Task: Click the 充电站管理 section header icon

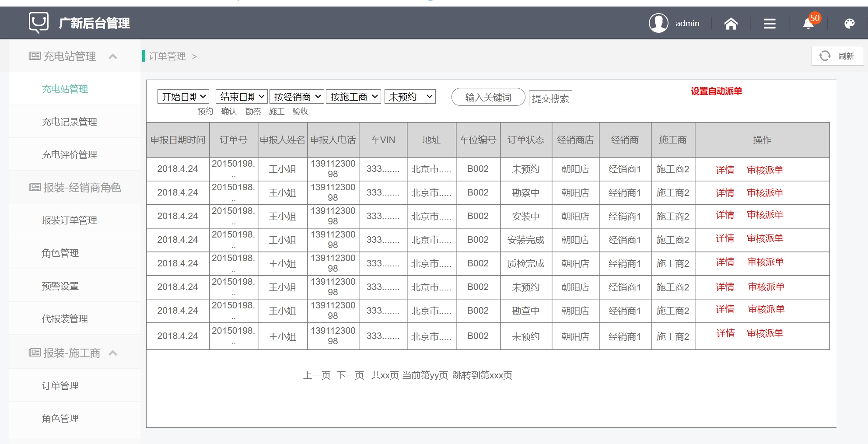Action: coord(35,56)
